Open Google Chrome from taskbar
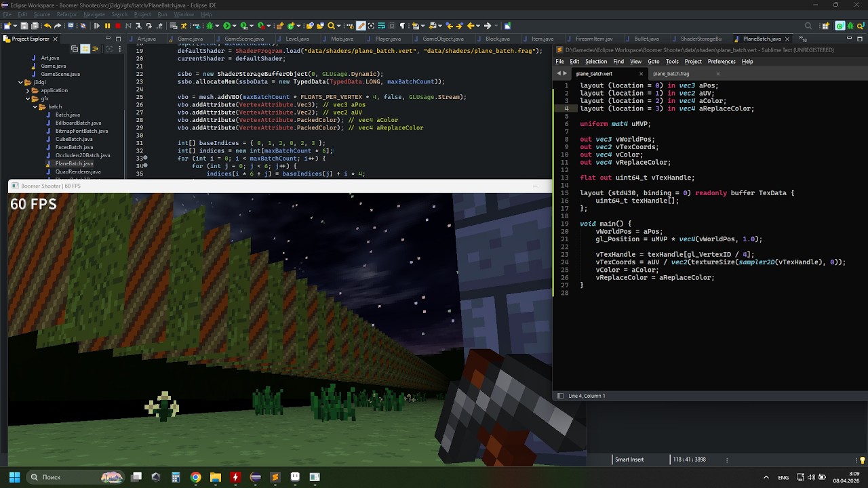The height and width of the screenshot is (488, 868). coord(195,477)
